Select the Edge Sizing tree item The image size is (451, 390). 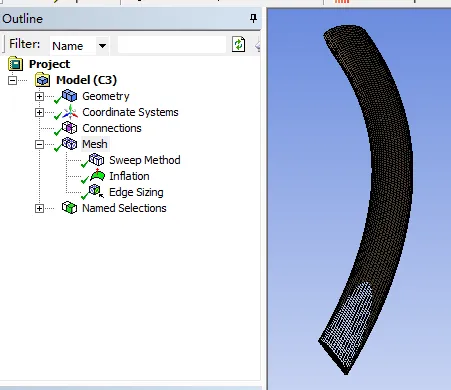(136, 192)
